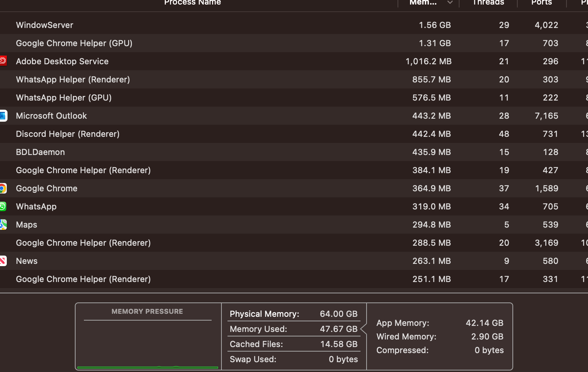The height and width of the screenshot is (372, 588).
Task: Click the Memory Pressure graph
Action: point(148,345)
